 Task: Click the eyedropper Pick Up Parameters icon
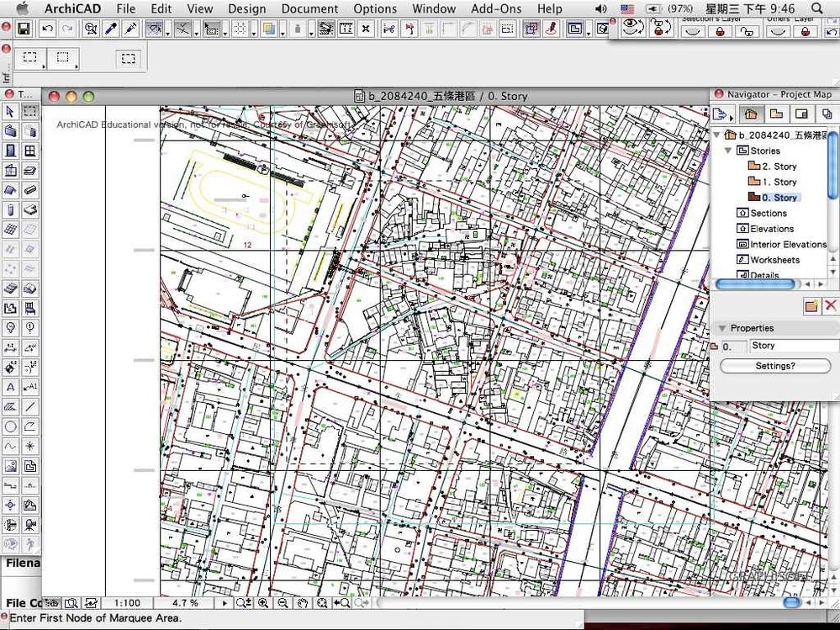111,29
